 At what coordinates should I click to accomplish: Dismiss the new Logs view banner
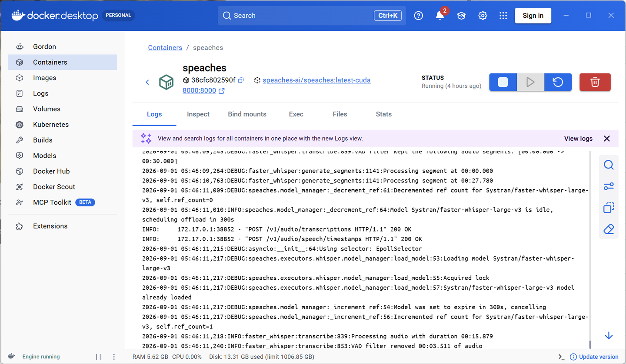pos(607,139)
